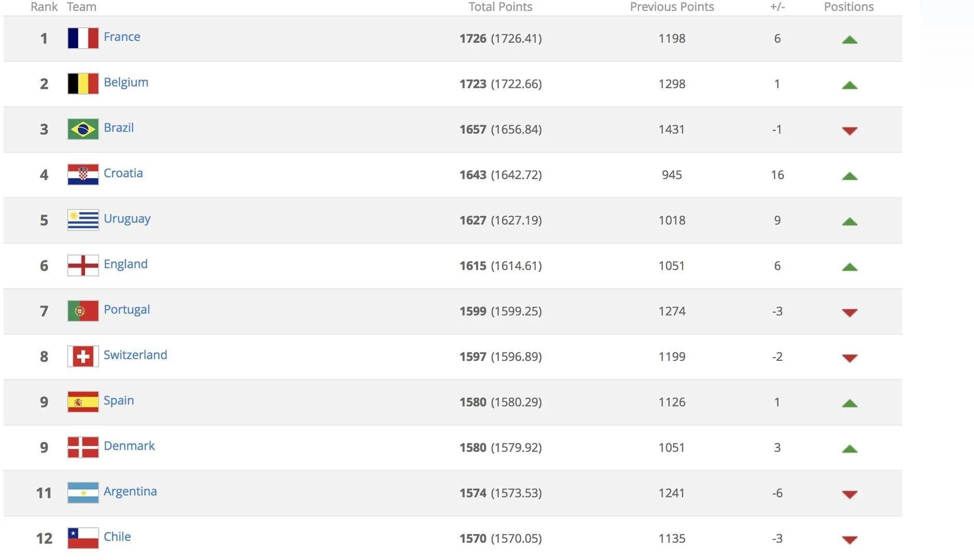Open the Spain team link
Viewport: 974px width, 560px height.
(119, 400)
